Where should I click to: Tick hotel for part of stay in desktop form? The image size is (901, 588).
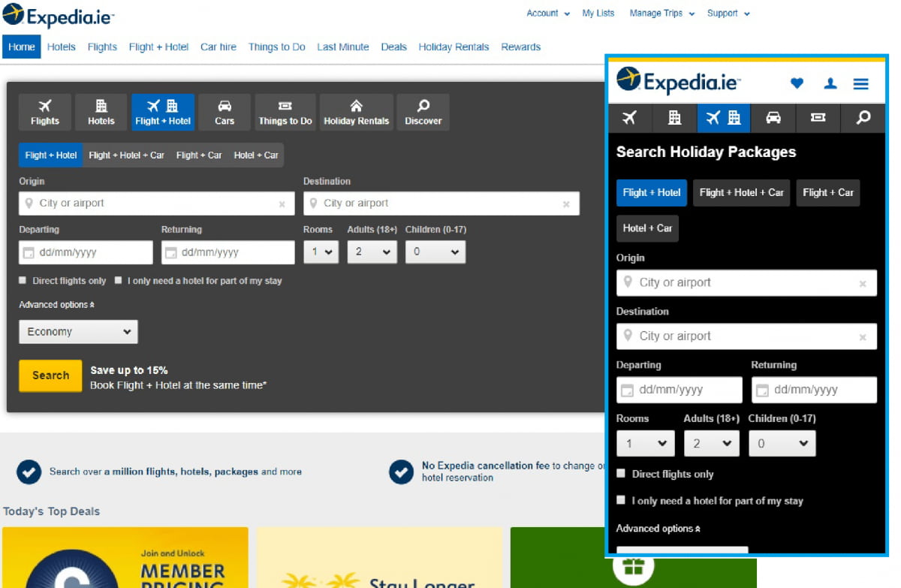pyautogui.click(x=118, y=280)
